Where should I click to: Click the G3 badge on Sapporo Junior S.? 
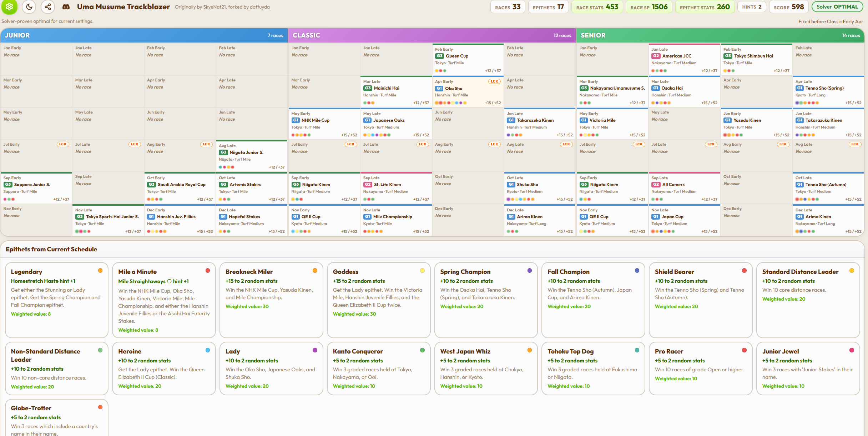[8, 185]
